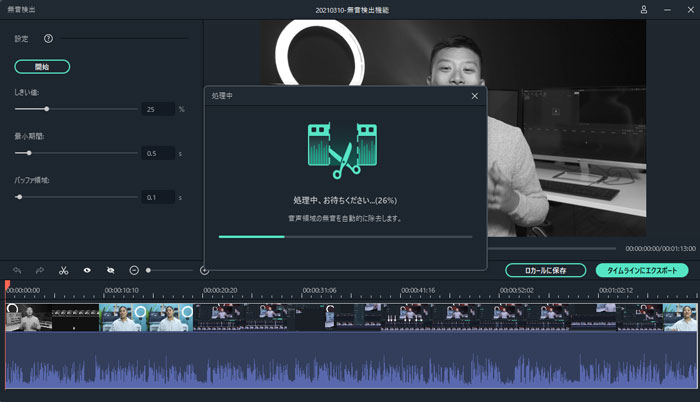
Task: Click ruler at 00:00:41:16
Action: click(418, 290)
